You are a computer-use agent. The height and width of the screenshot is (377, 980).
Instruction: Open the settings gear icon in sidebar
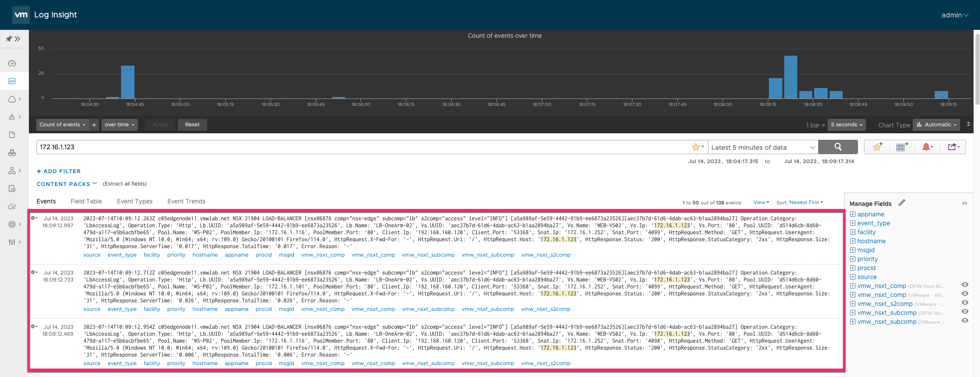click(x=12, y=224)
